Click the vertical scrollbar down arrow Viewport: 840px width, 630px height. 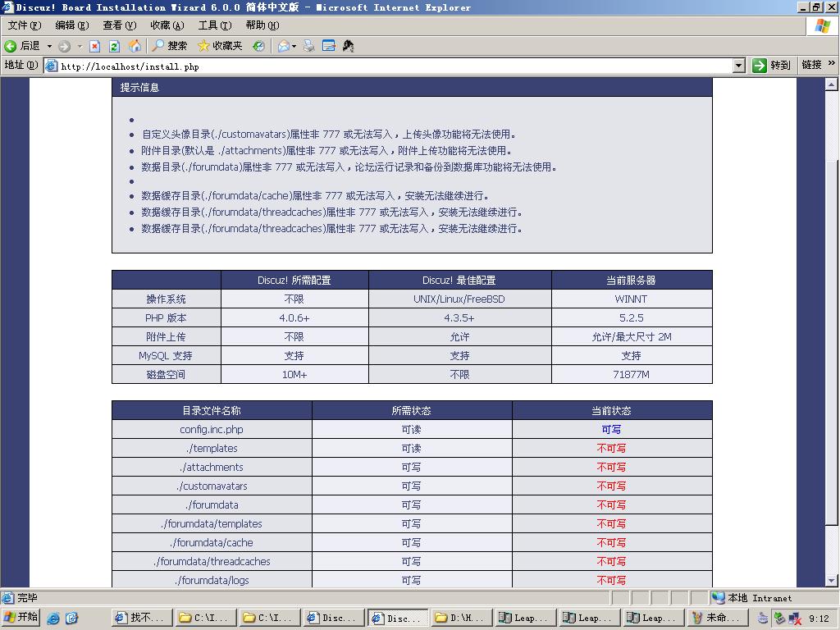pyautogui.click(x=831, y=580)
